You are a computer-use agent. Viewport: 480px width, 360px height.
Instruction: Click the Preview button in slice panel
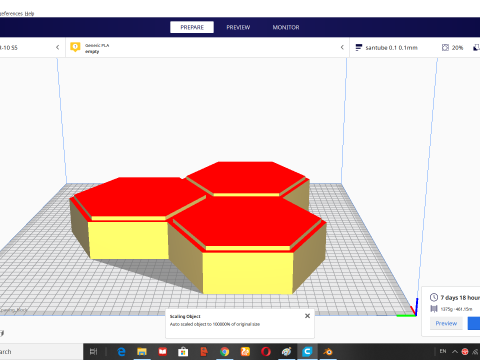coord(446,323)
